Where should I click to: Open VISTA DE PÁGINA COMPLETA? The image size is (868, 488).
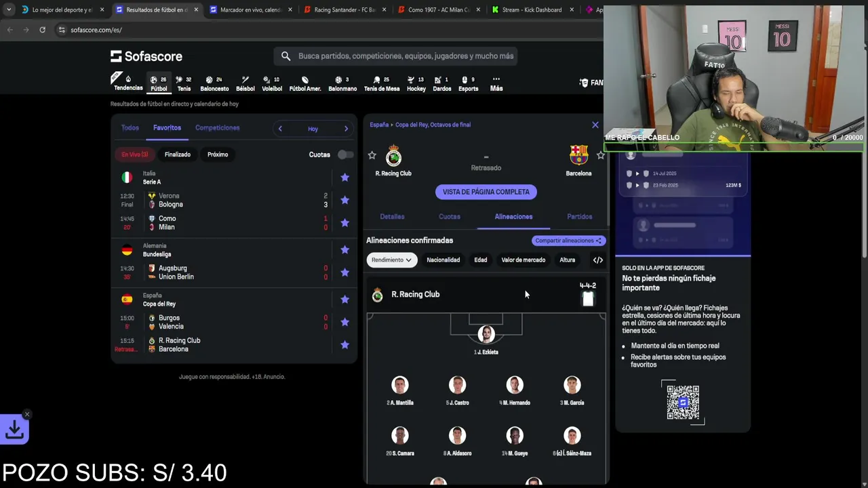486,192
